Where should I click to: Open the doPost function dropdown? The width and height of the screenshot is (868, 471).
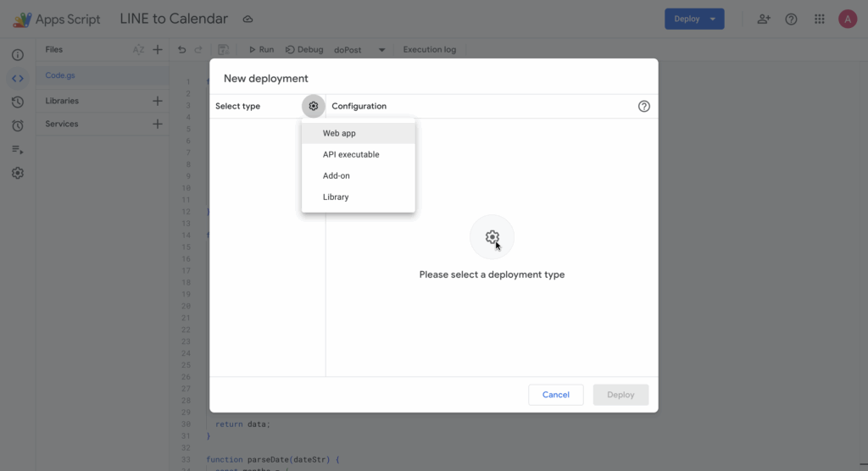359,50
